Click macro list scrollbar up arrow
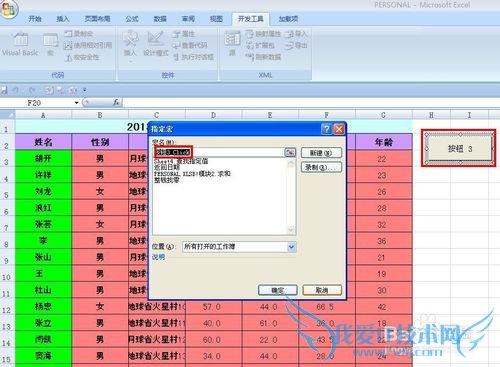Image resolution: width=500 pixels, height=367 pixels. click(291, 163)
